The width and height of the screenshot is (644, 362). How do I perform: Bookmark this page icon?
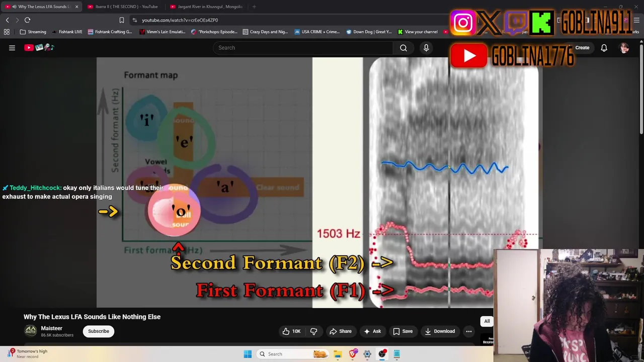[x=121, y=20]
